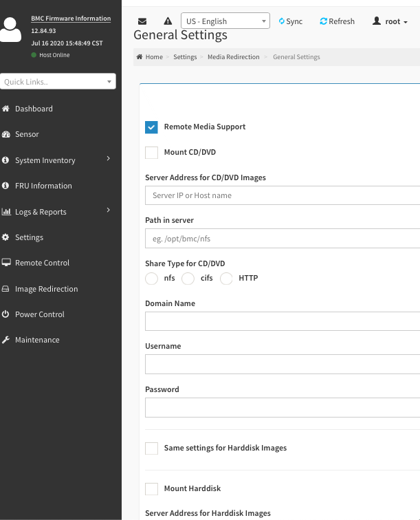Click the Username input field

coord(283,364)
